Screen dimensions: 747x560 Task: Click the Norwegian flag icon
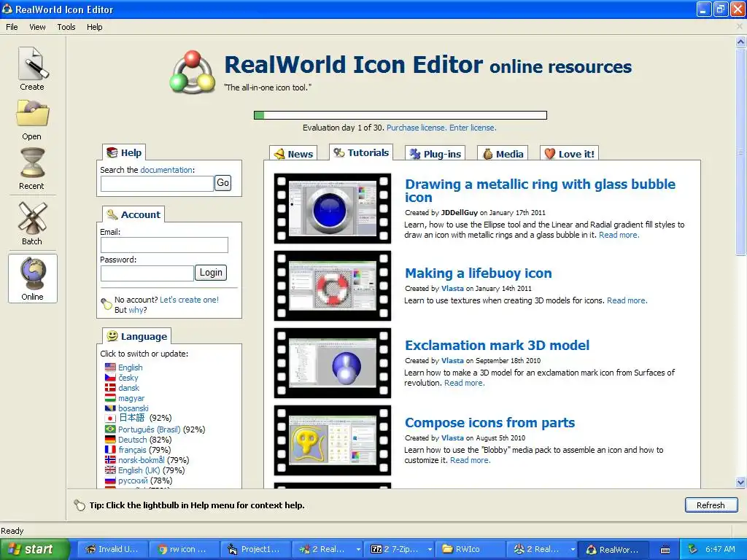point(110,460)
